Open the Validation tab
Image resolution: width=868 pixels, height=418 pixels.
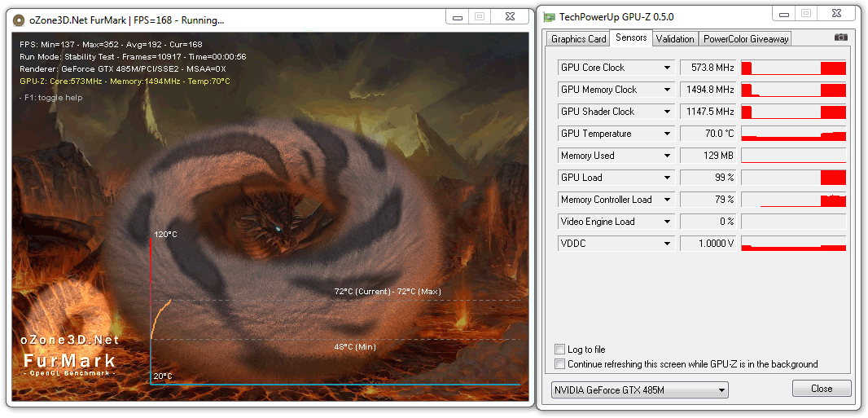tap(675, 39)
